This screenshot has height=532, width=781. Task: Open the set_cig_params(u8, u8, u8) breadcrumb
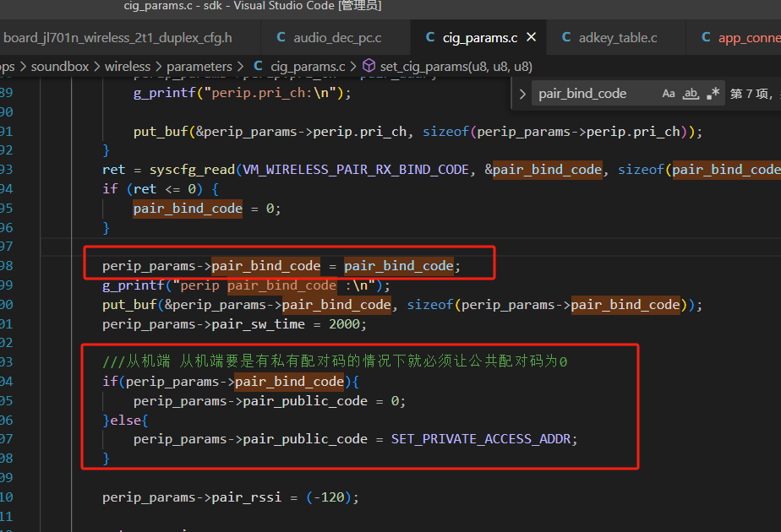pyautogui.click(x=456, y=67)
